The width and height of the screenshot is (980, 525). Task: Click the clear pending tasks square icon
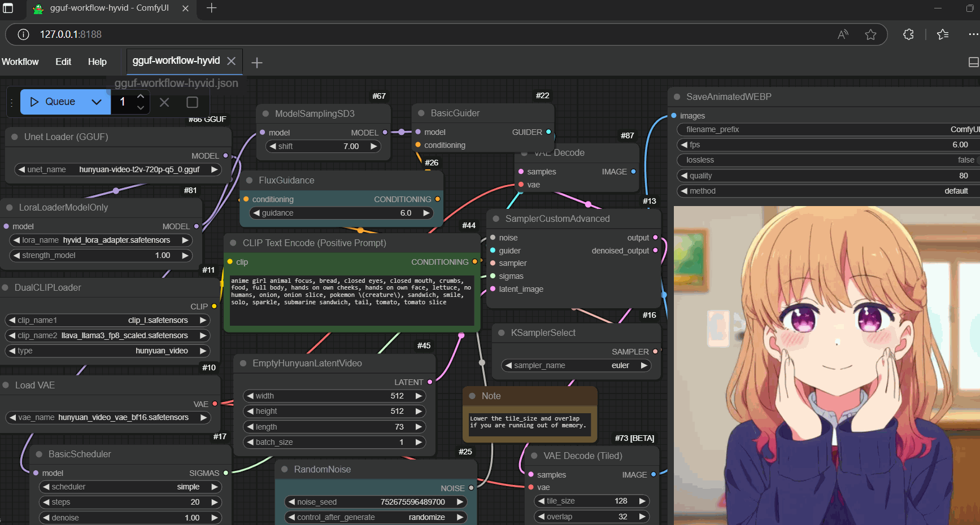point(192,102)
